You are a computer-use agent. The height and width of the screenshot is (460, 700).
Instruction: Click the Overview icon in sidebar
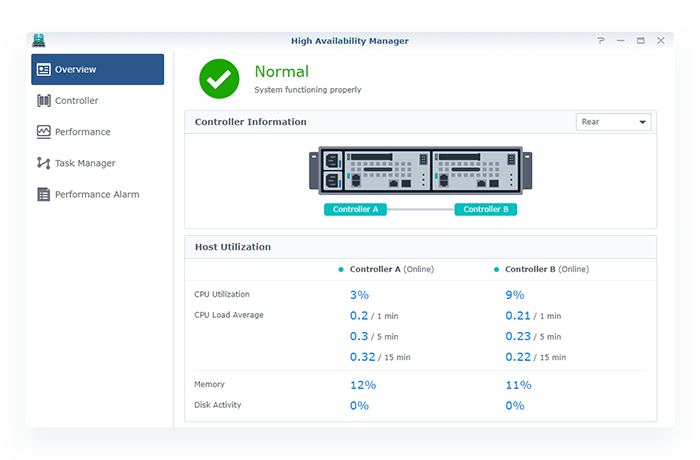pos(43,69)
